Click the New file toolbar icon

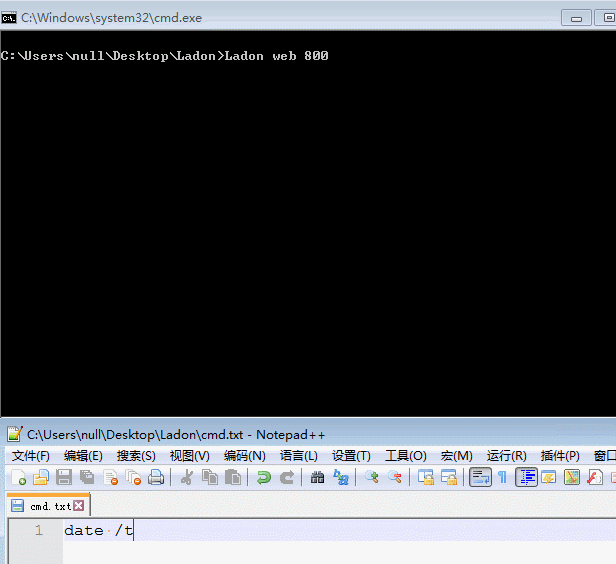18,478
